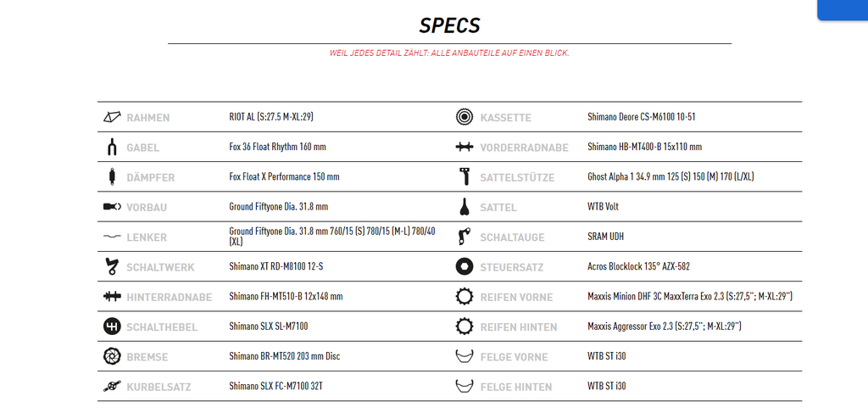This screenshot has height=413, width=868.
Task: Click the headset icon beside Steuersatz
Action: tap(465, 266)
